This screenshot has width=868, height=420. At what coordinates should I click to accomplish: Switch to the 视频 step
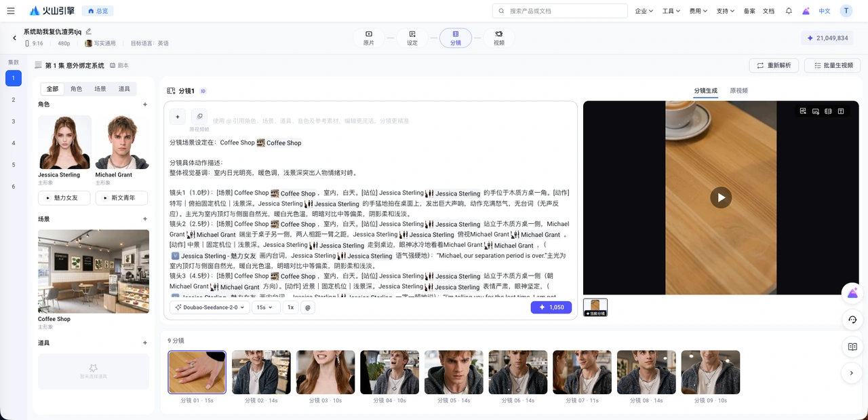tap(499, 37)
